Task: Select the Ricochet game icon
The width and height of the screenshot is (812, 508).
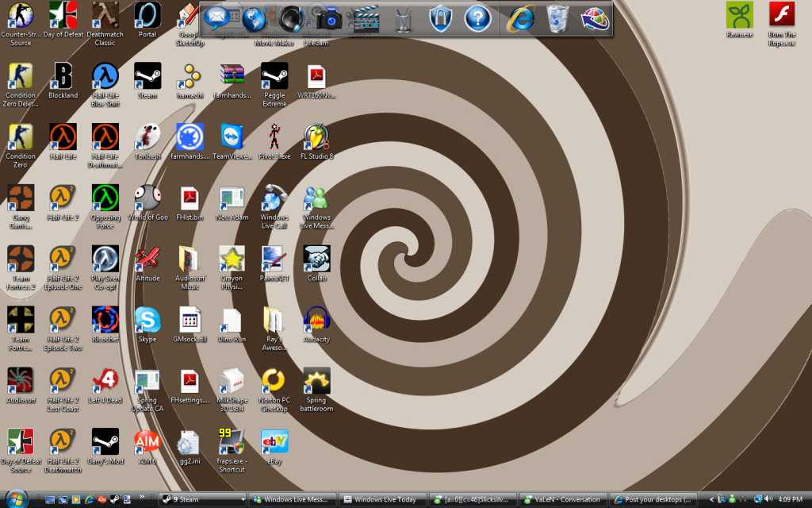Action: (x=105, y=321)
